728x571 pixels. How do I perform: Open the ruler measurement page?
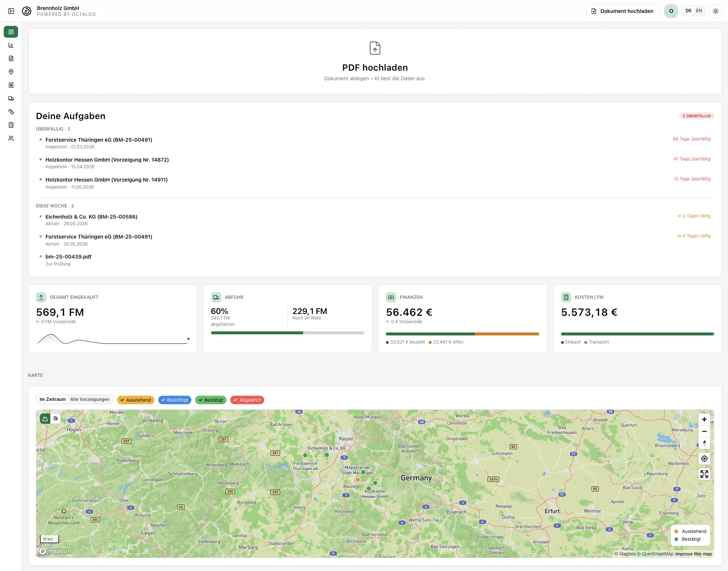coord(11,112)
